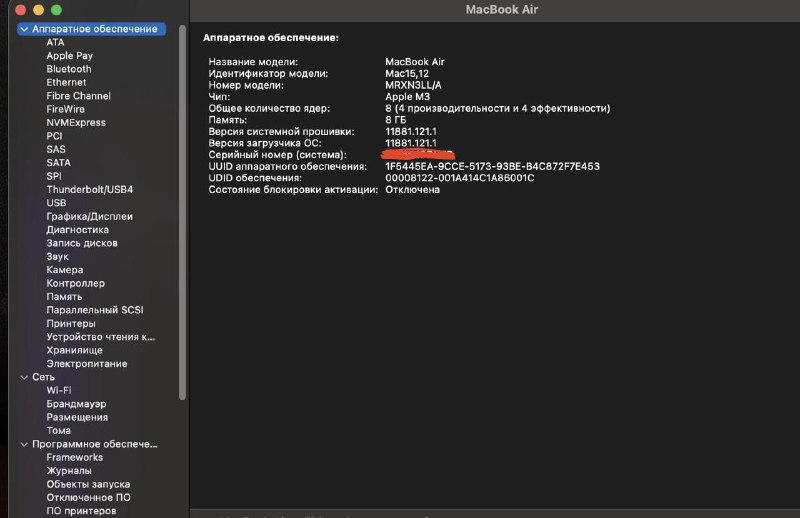Open the Принтеры entry
Viewport: 800px width, 518px height.
coord(71,324)
